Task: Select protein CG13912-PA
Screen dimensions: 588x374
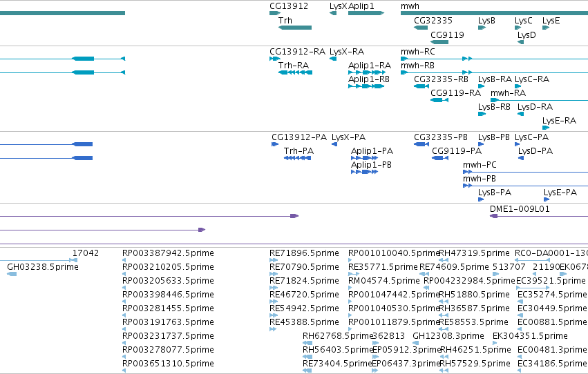Action: [x=299, y=137]
